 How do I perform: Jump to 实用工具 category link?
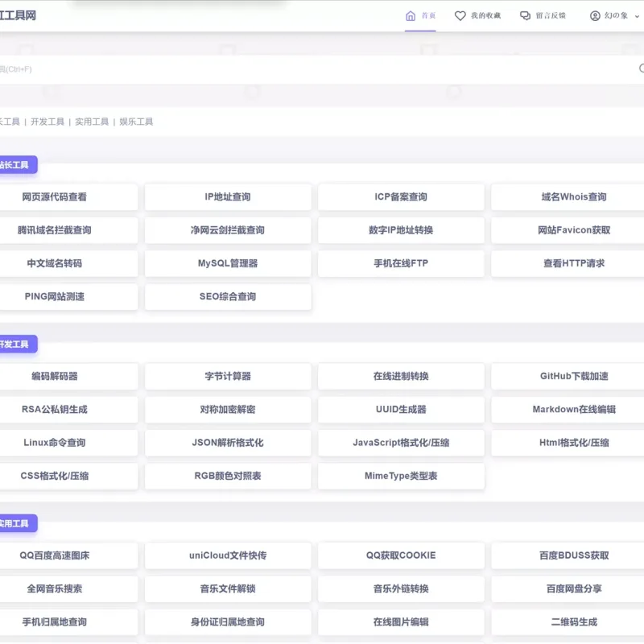pyautogui.click(x=92, y=122)
